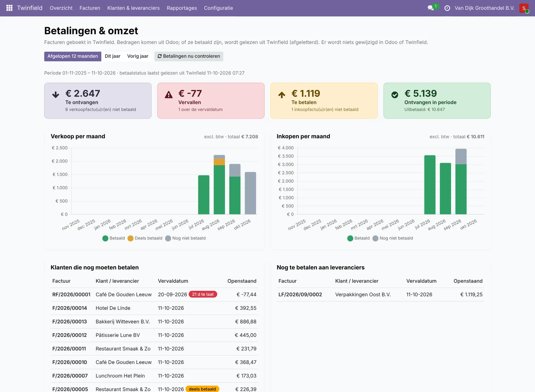The height and width of the screenshot is (392, 535).
Task: Open the Facturen menu
Action: [x=90, y=8]
